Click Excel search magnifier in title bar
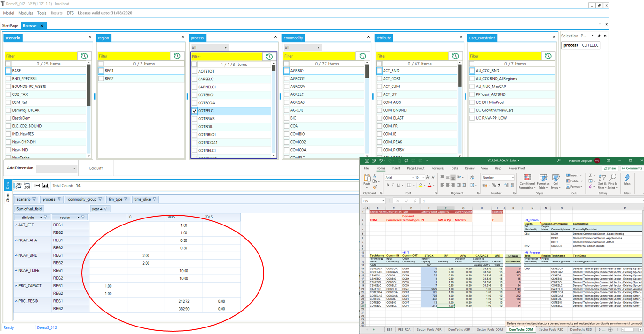 [x=559, y=161]
